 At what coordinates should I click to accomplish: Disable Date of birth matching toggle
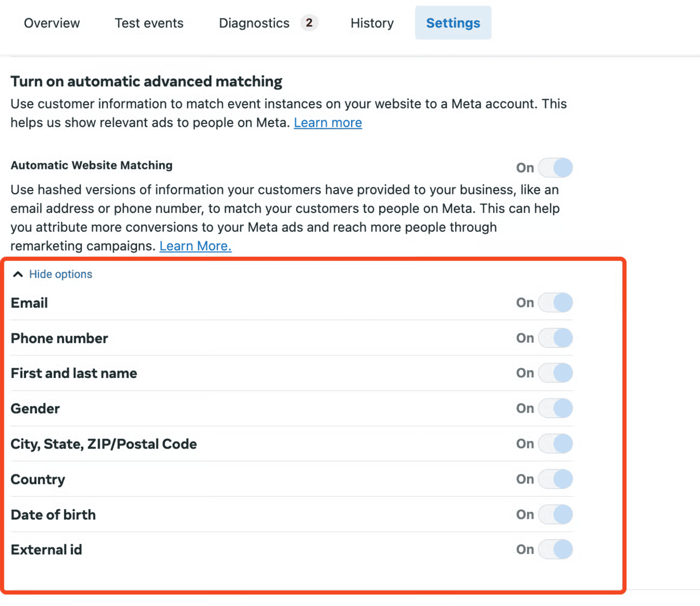[x=555, y=514]
